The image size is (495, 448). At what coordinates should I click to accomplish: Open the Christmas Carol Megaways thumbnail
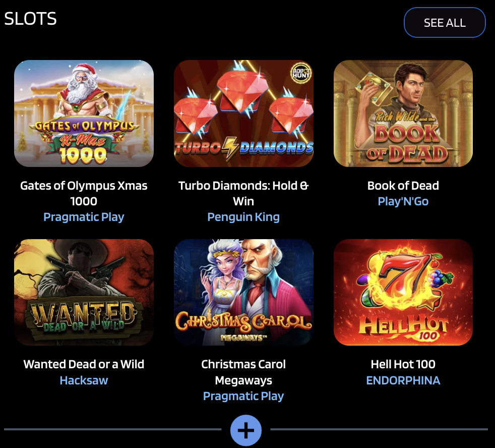point(243,292)
